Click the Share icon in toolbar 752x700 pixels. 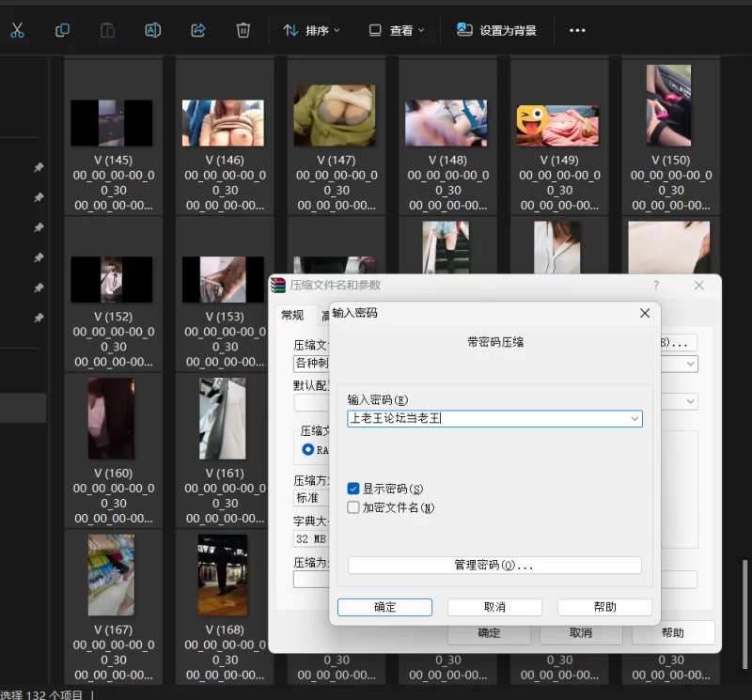[x=197, y=30]
